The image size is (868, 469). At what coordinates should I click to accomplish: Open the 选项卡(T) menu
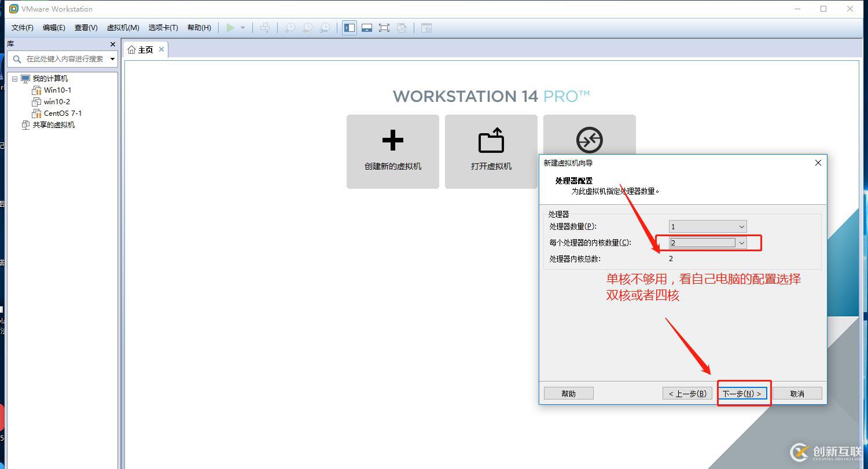coord(163,28)
